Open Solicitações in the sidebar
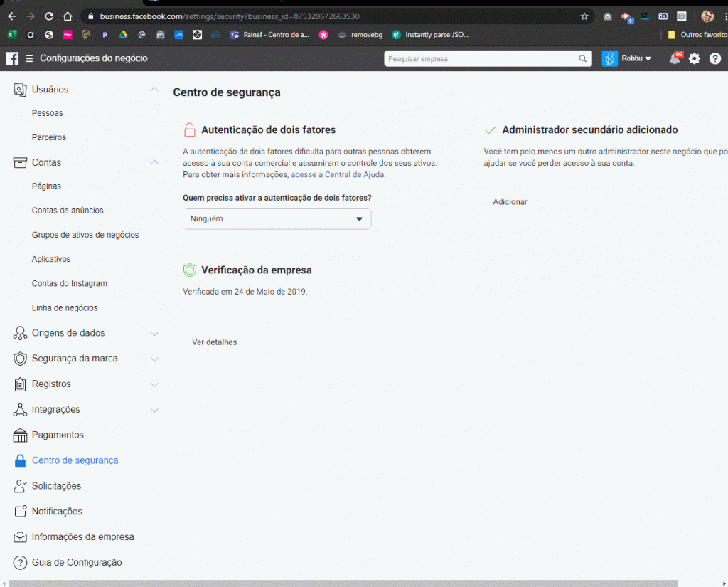Image resolution: width=728 pixels, height=587 pixels. coord(56,486)
